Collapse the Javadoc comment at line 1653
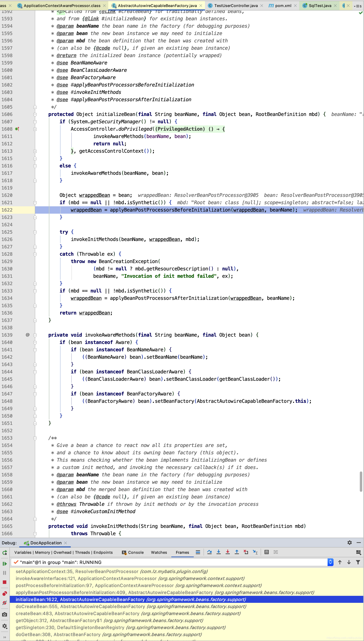 click(x=35, y=438)
